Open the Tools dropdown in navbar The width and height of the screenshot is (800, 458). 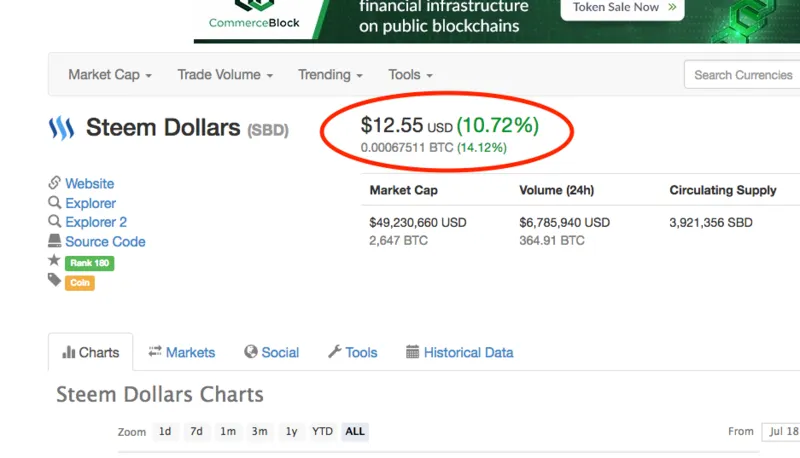[x=410, y=75]
